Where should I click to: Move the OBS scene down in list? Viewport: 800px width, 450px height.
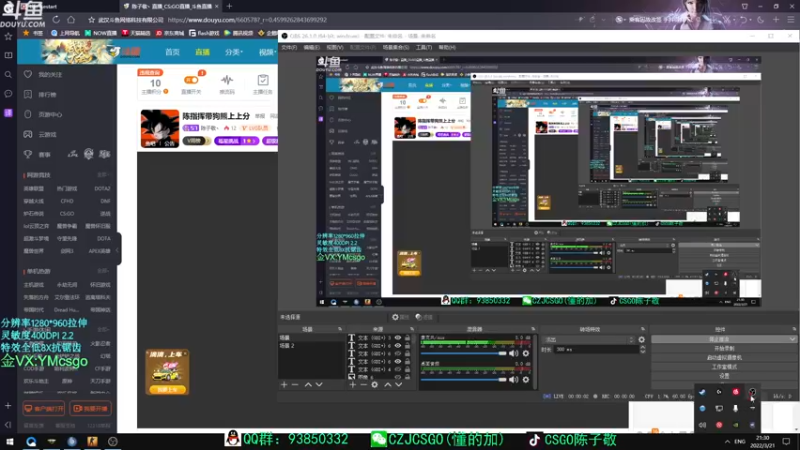[x=319, y=385]
